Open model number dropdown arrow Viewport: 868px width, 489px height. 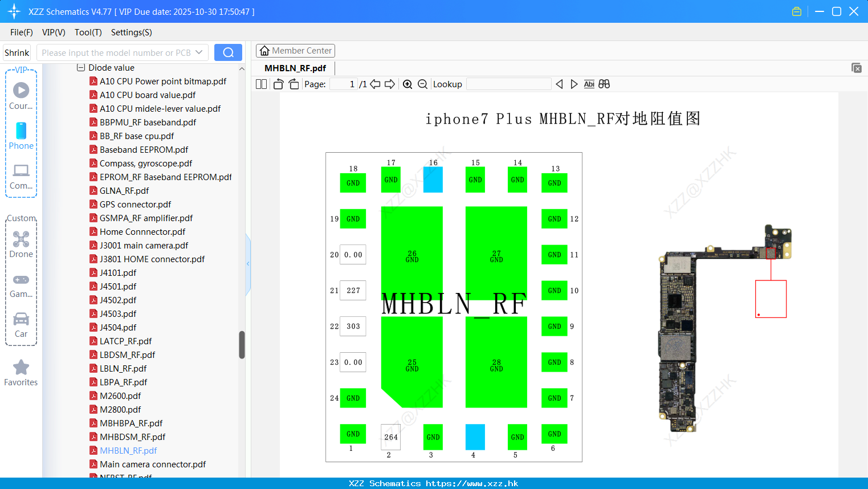199,52
